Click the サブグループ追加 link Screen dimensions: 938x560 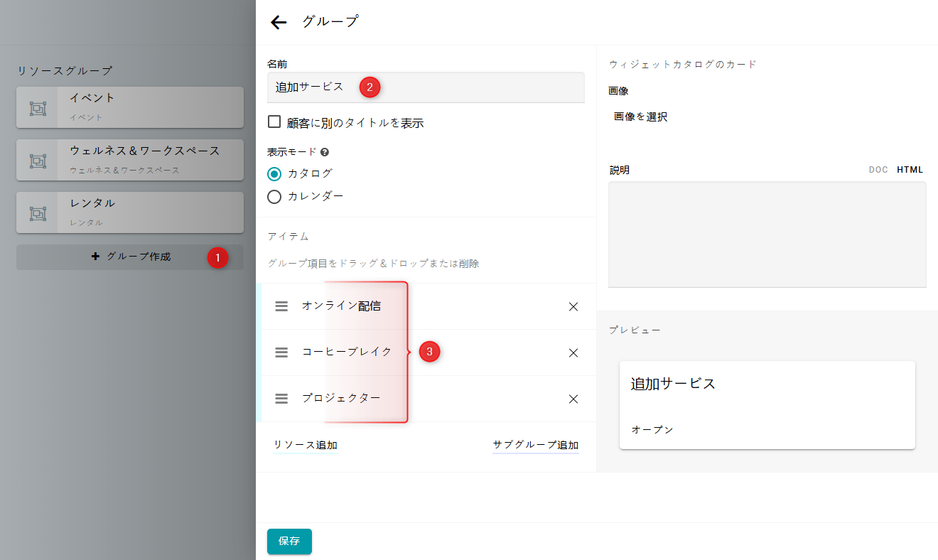[536, 445]
